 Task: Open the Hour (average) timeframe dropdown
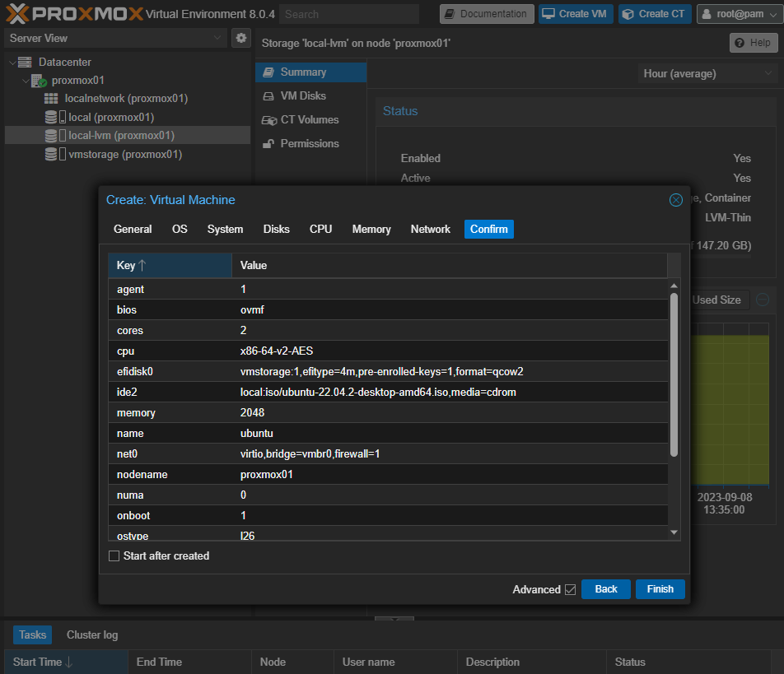(707, 74)
